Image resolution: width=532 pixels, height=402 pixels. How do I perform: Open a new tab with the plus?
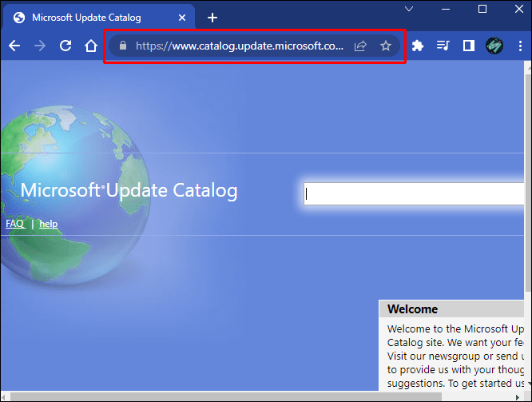(212, 18)
